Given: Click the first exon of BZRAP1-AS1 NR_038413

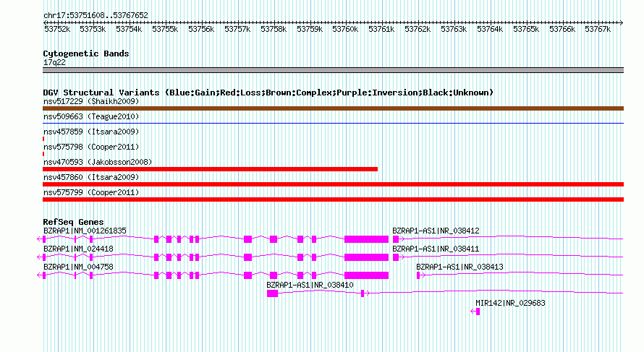Looking at the screenshot, I should point(418,275).
